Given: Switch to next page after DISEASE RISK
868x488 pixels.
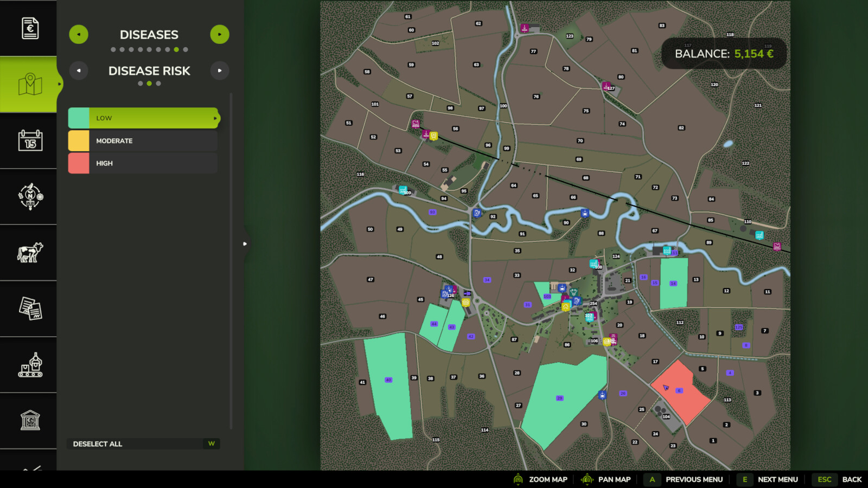Looking at the screenshot, I should tap(220, 70).
